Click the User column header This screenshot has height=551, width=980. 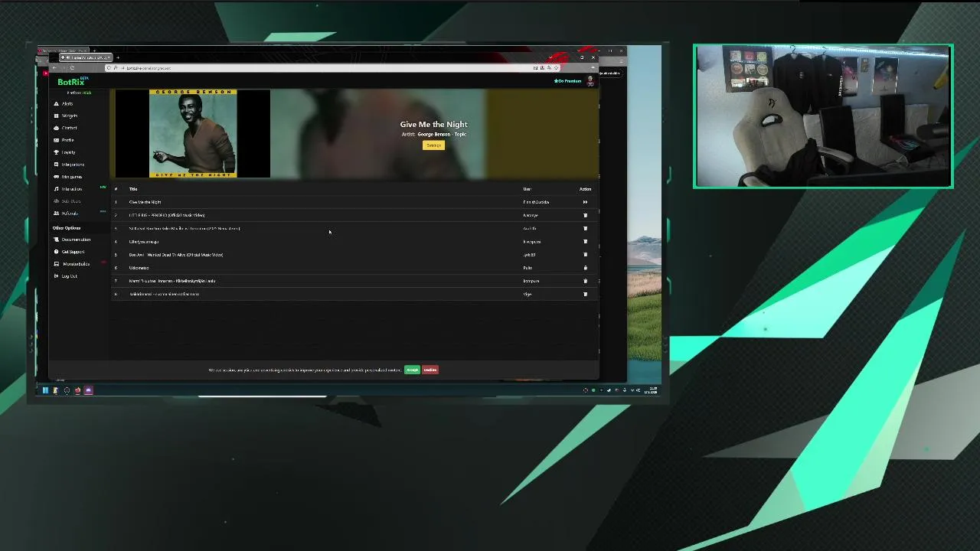[x=527, y=189]
